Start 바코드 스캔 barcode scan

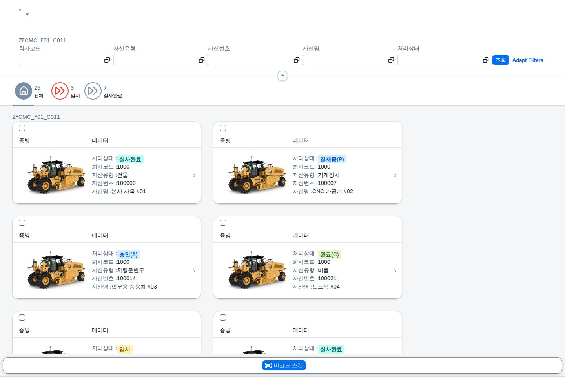tap(284, 365)
